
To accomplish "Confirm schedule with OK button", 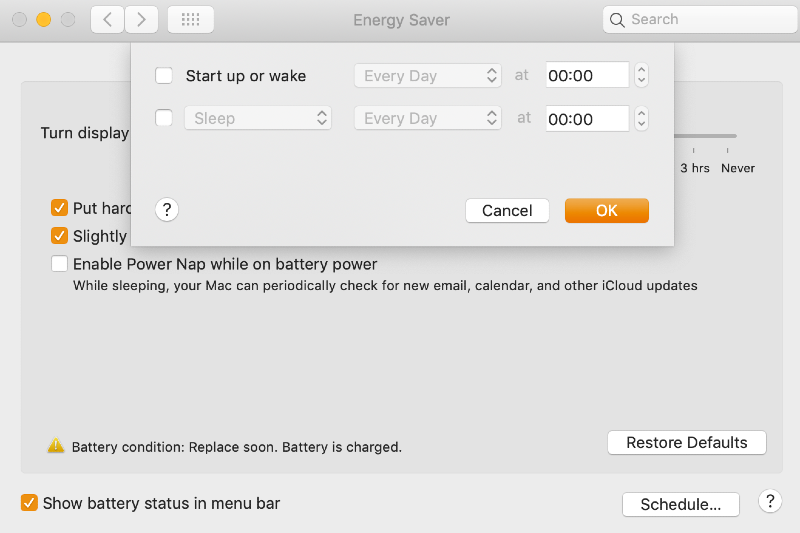I will 607,210.
